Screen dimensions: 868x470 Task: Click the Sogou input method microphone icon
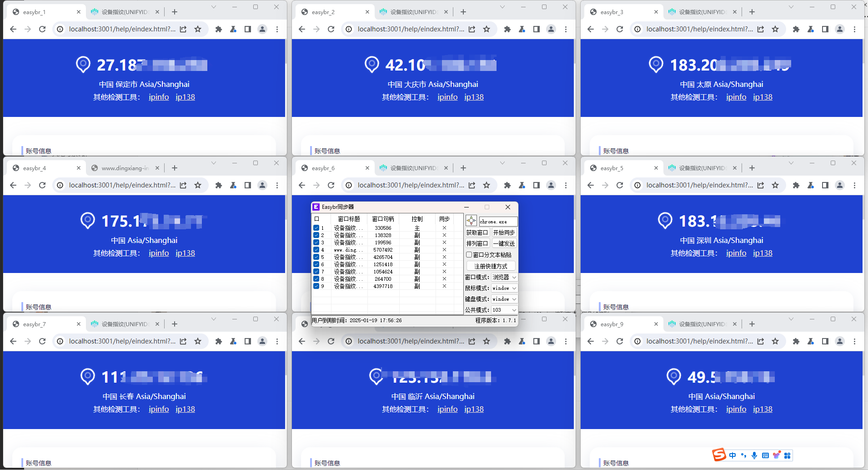point(754,455)
